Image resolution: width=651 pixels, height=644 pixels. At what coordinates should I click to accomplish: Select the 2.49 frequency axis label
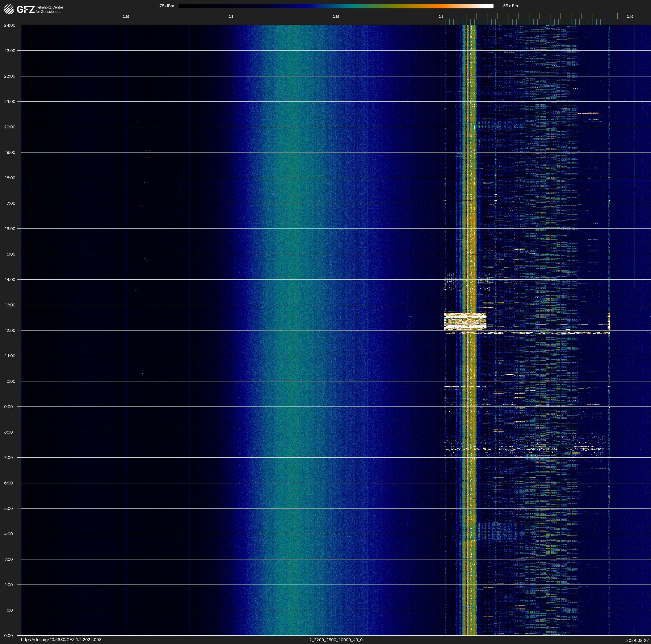tap(629, 17)
